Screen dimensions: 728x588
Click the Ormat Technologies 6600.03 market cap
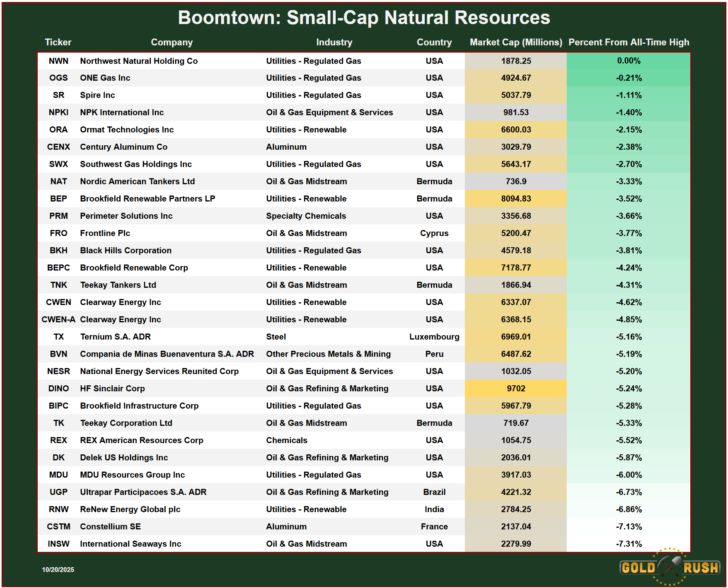pos(516,130)
